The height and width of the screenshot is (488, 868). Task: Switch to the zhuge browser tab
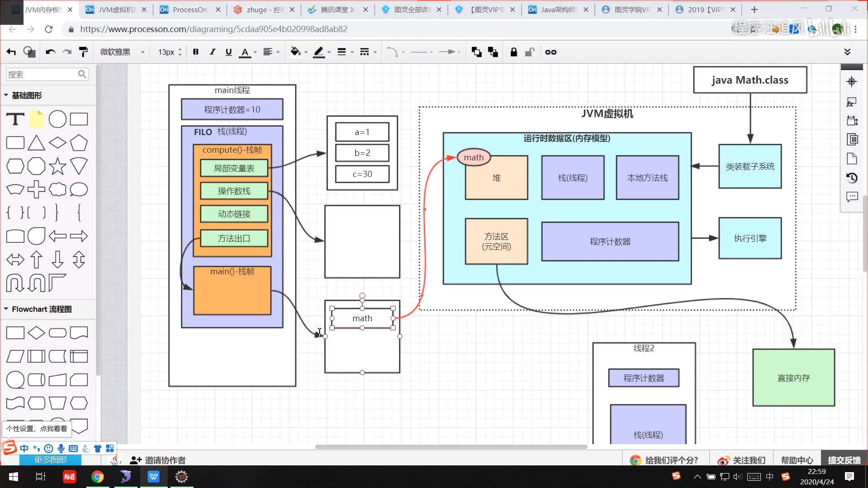tap(264, 9)
